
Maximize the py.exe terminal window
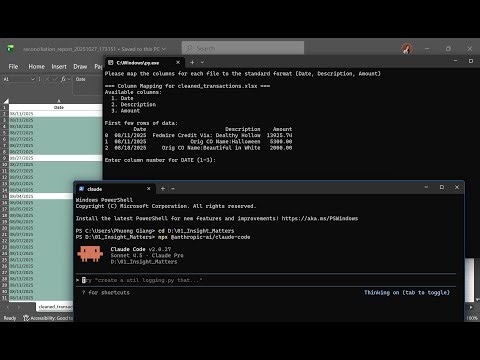pos(471,61)
